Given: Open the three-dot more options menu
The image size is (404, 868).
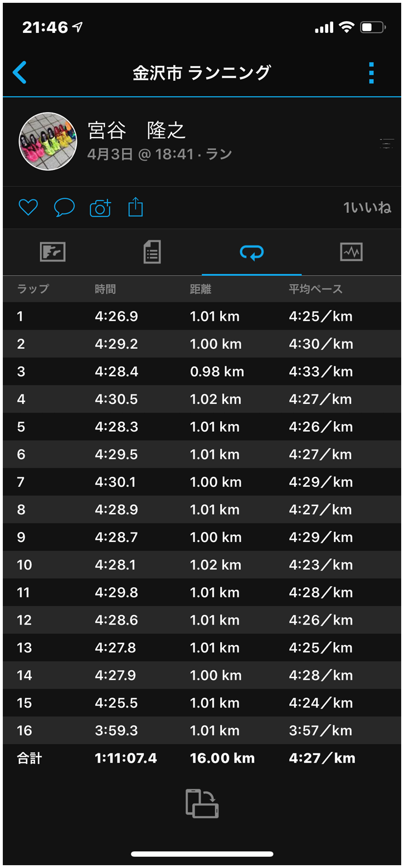Looking at the screenshot, I should point(371,73).
